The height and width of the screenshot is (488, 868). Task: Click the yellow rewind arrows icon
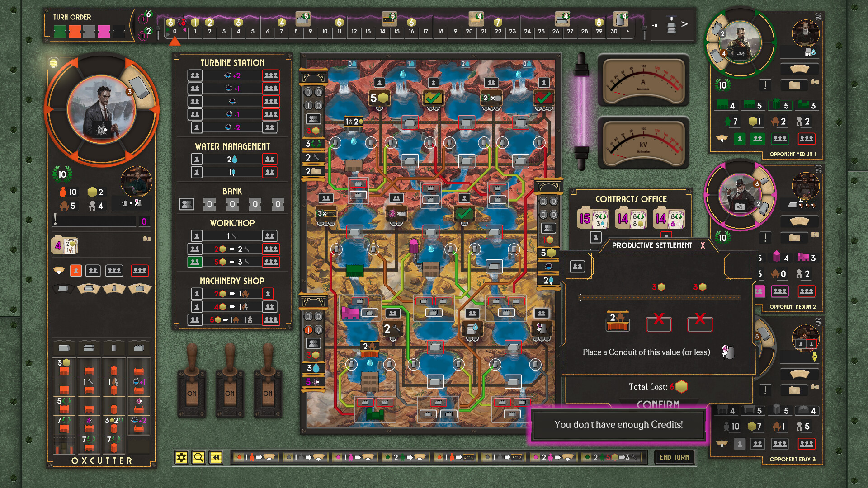click(216, 458)
